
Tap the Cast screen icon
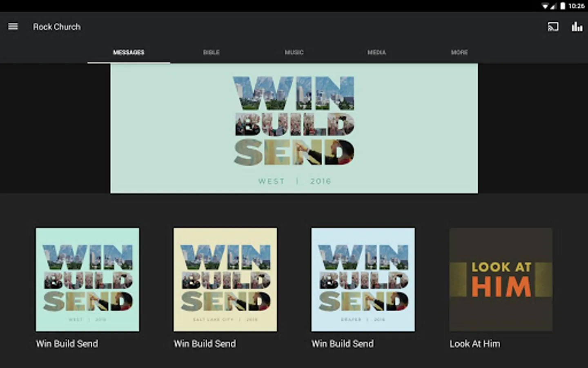tap(553, 27)
